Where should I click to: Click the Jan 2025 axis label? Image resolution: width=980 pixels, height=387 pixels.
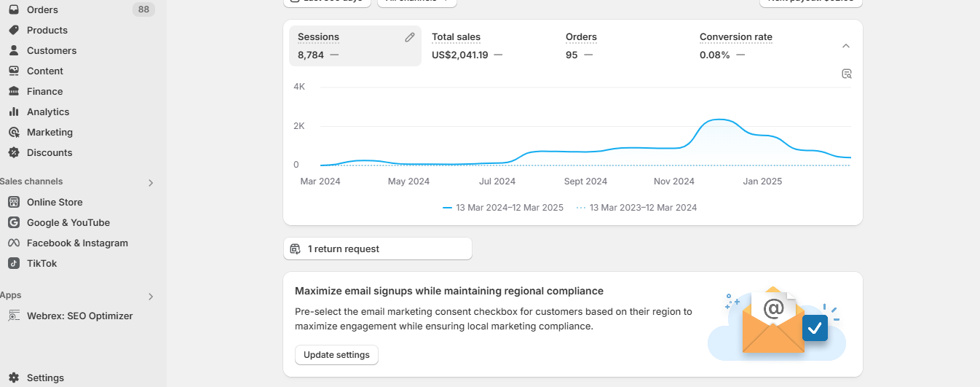click(762, 181)
